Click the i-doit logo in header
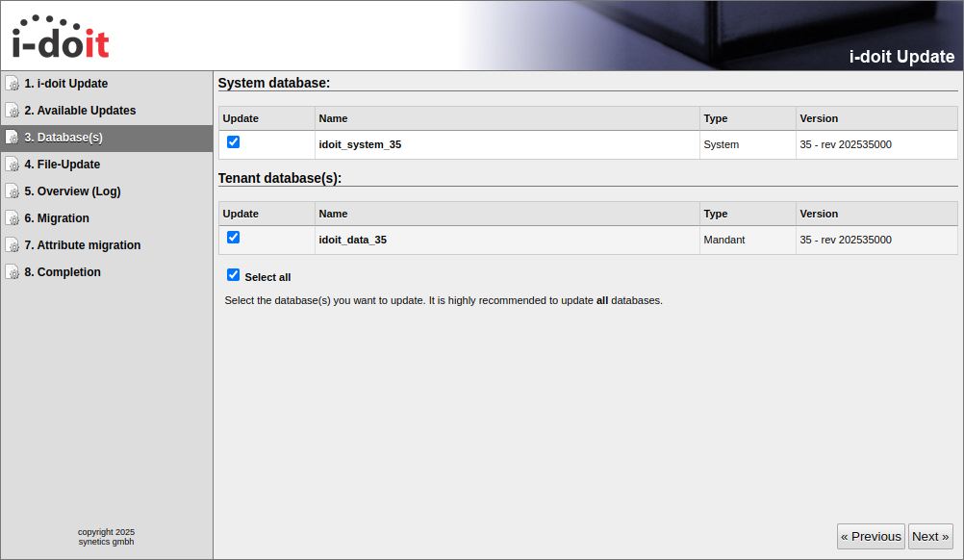 pos(61,37)
